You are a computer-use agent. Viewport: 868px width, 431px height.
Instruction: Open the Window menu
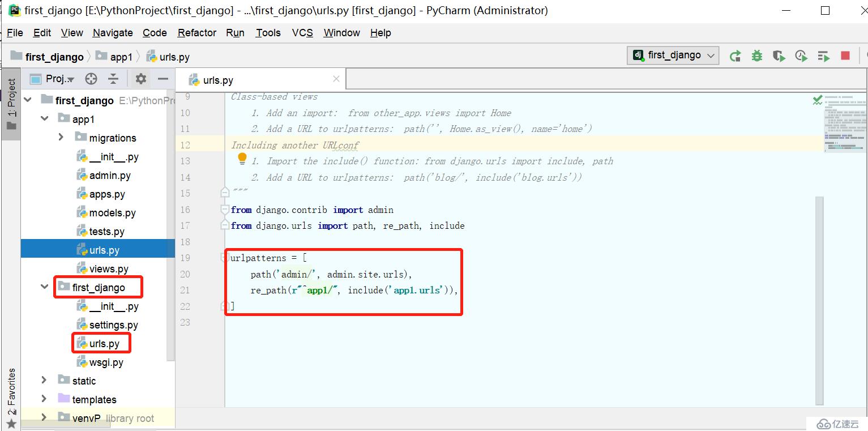[x=341, y=33]
